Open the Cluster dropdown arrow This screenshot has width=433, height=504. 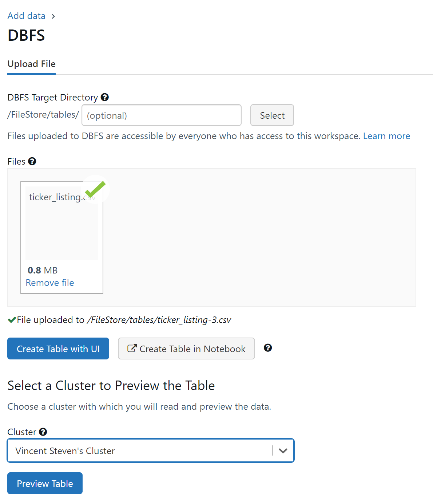(283, 450)
